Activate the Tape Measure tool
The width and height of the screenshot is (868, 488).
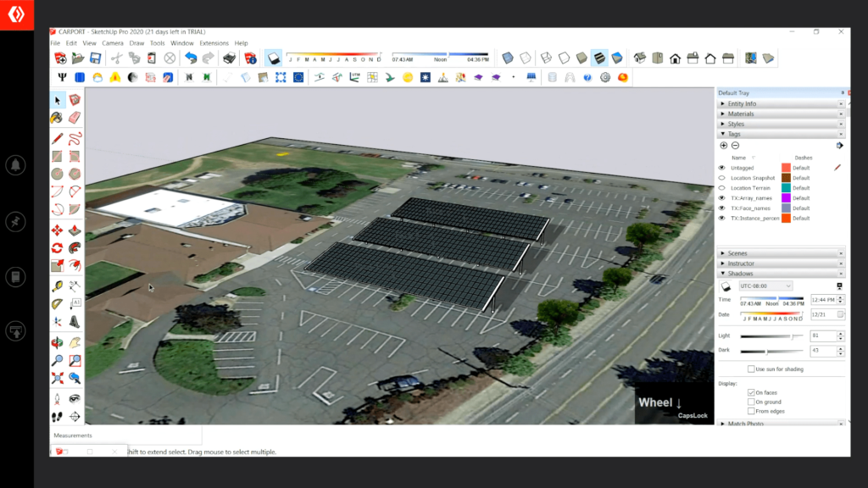57,286
